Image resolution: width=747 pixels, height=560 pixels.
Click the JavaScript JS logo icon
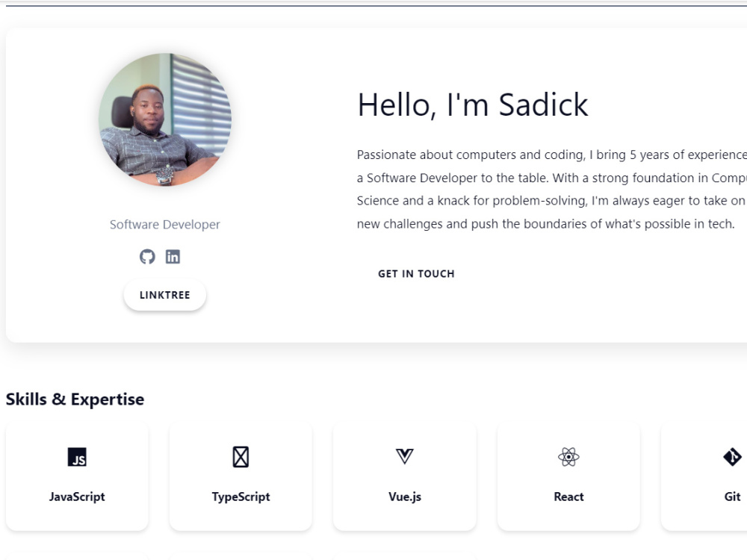(77, 457)
